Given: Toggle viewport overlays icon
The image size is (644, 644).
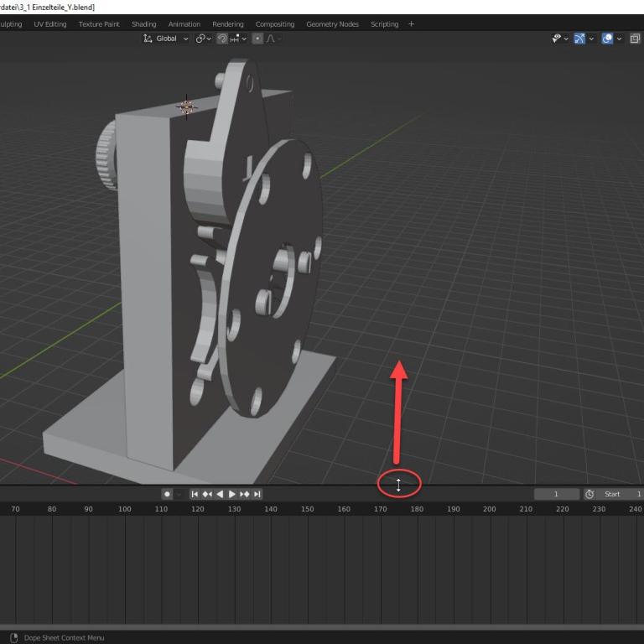Looking at the screenshot, I should (x=607, y=39).
